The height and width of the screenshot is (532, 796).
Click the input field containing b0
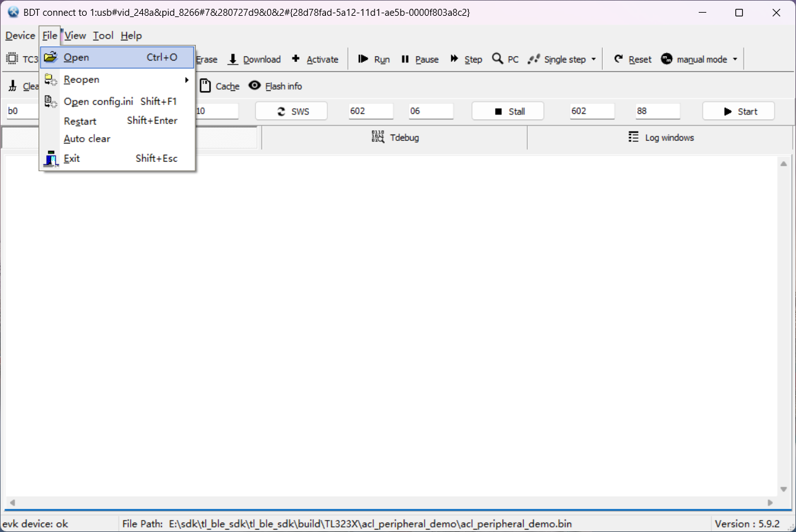point(21,111)
